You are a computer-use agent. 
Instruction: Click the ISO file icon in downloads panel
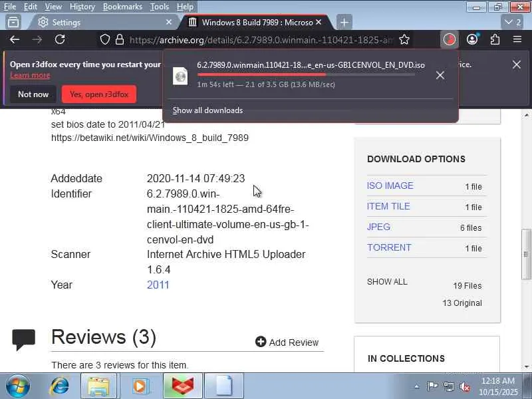(180, 76)
